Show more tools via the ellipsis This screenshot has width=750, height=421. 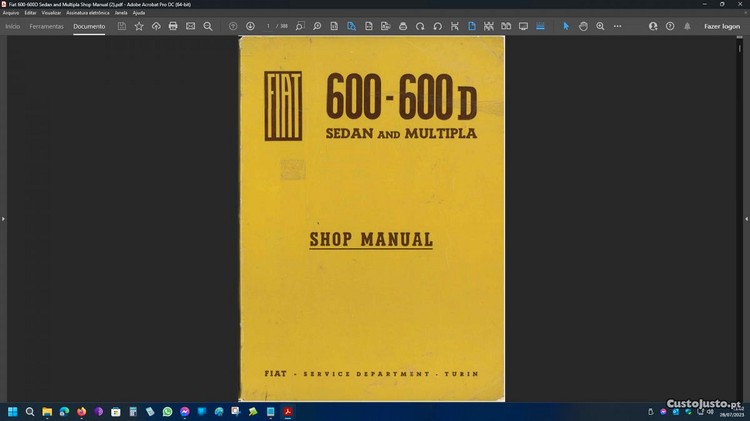click(x=617, y=26)
